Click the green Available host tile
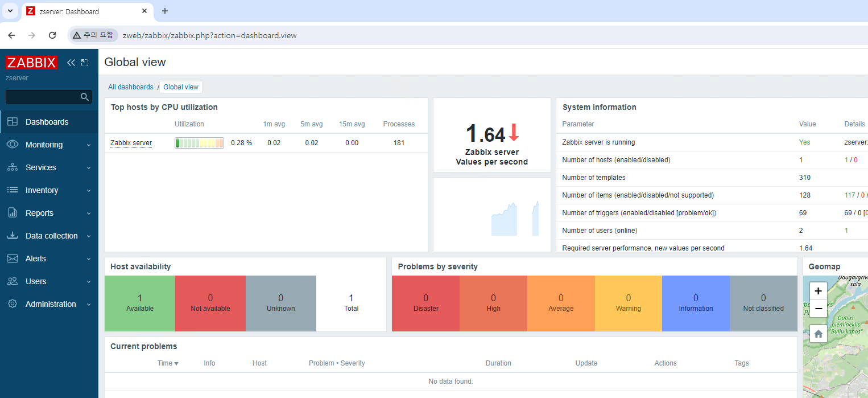The width and height of the screenshot is (868, 398). coord(140,303)
